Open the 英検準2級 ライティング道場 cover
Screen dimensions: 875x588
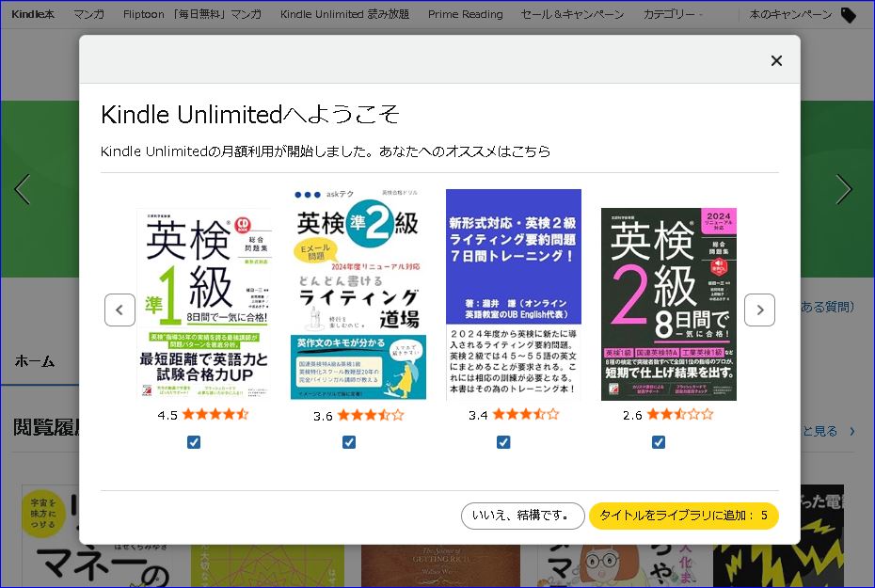point(358,294)
